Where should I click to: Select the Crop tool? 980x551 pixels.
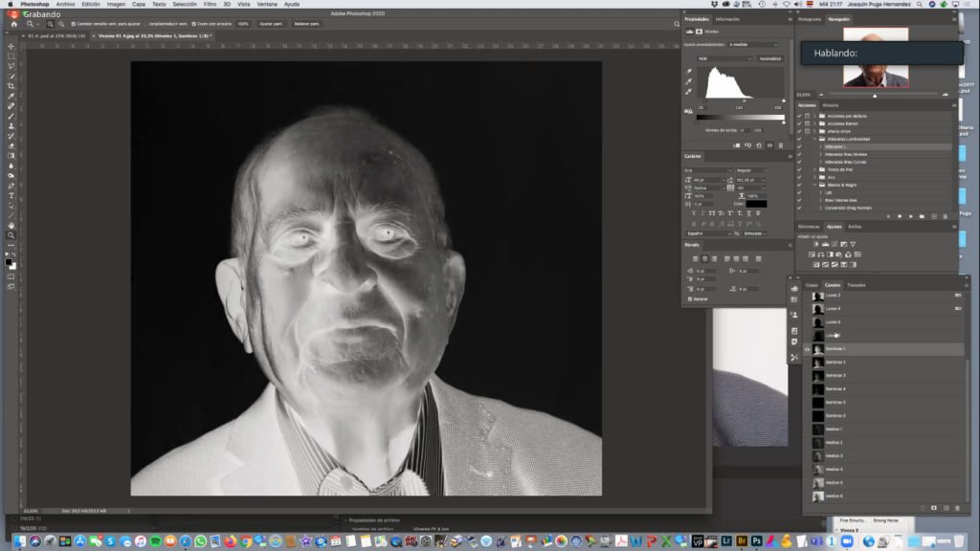tap(11, 86)
